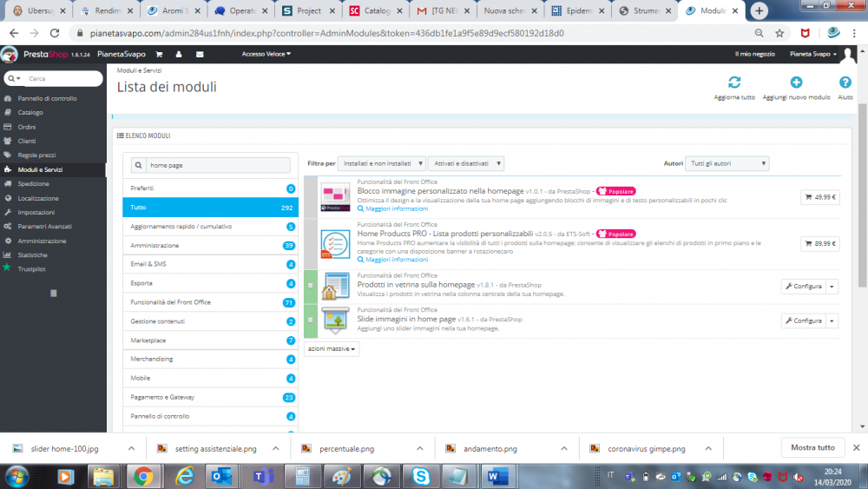Open Attivati e disattivati filter dropdown
868x489 pixels.
tap(466, 163)
